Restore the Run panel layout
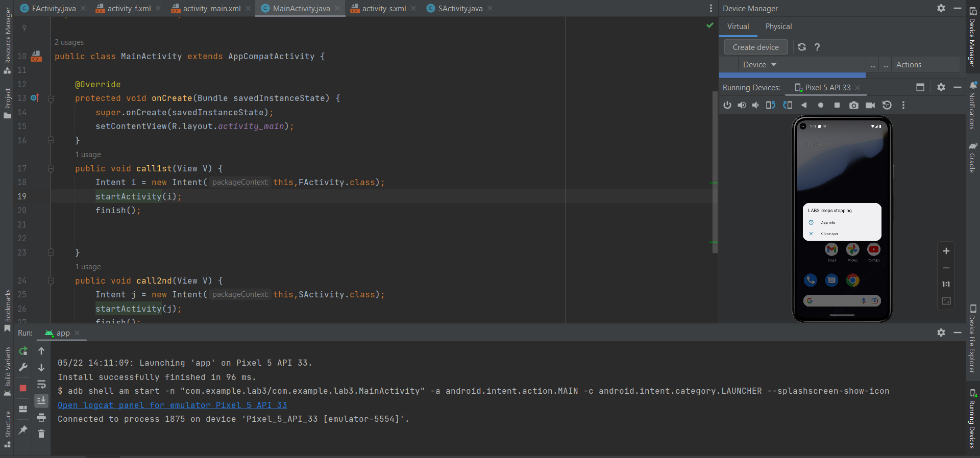The width and height of the screenshot is (980, 458). point(23,409)
